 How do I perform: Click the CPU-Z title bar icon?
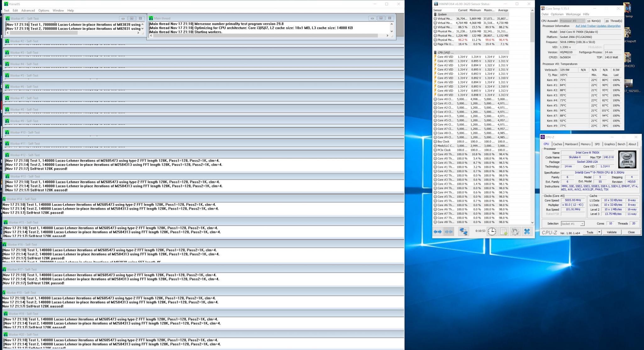(543, 137)
